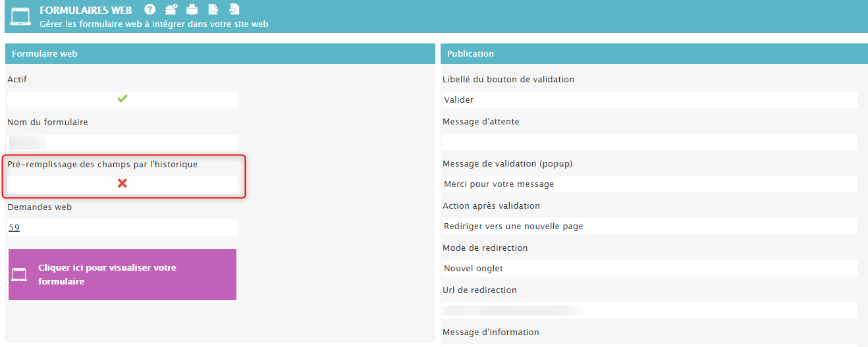Image resolution: width=868 pixels, height=347 pixels.
Task: Click the laptop icon beside Formulaires Web title
Action: 21,16
